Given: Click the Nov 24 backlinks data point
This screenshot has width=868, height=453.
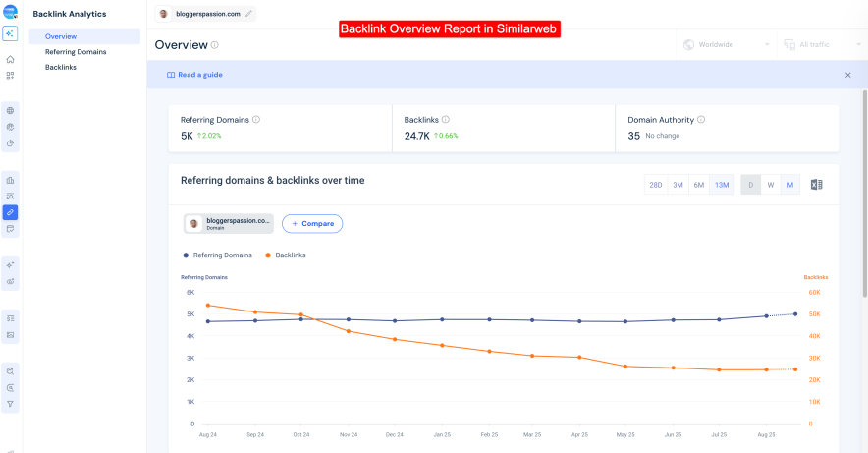Looking at the screenshot, I should 349,331.
